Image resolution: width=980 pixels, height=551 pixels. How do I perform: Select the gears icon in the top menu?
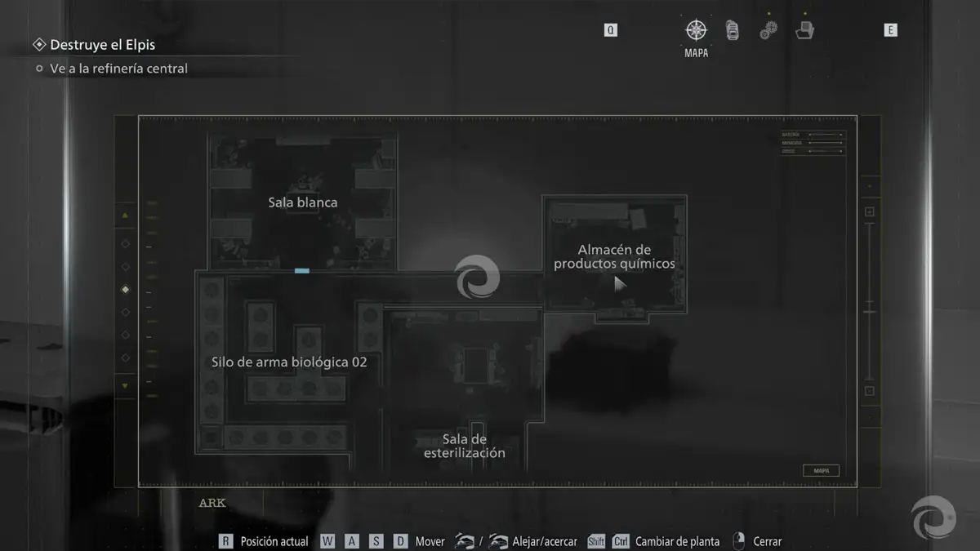click(768, 31)
